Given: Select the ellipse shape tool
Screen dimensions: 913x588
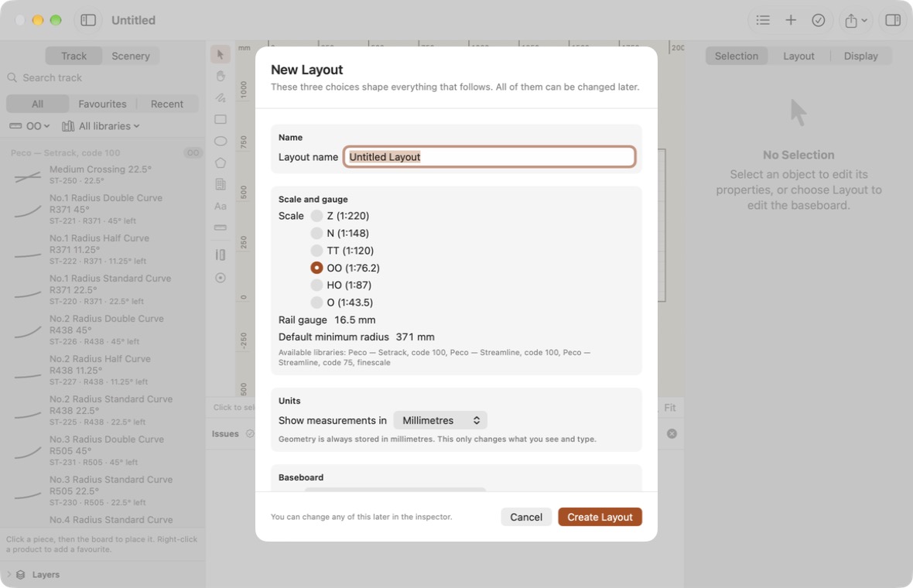Looking at the screenshot, I should click(220, 141).
